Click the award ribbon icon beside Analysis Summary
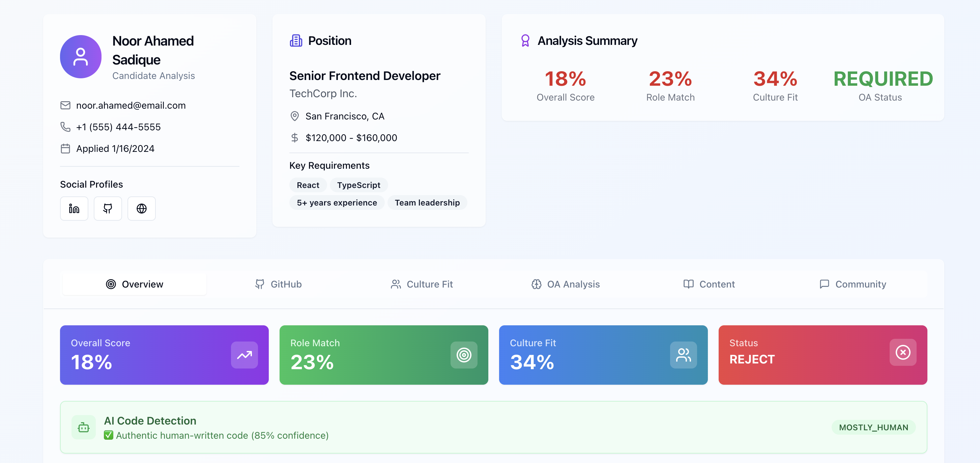This screenshot has height=463, width=980. (525, 41)
